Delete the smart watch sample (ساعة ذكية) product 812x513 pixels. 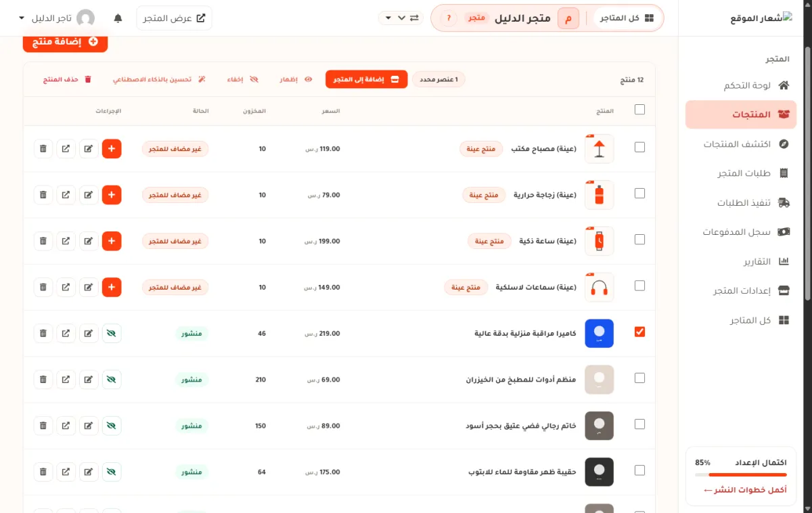coord(43,241)
